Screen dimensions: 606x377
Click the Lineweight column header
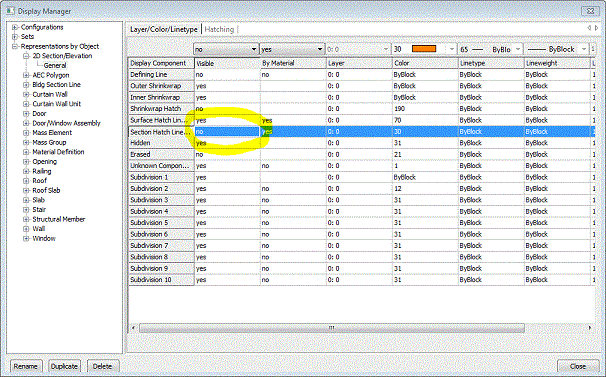(558, 63)
